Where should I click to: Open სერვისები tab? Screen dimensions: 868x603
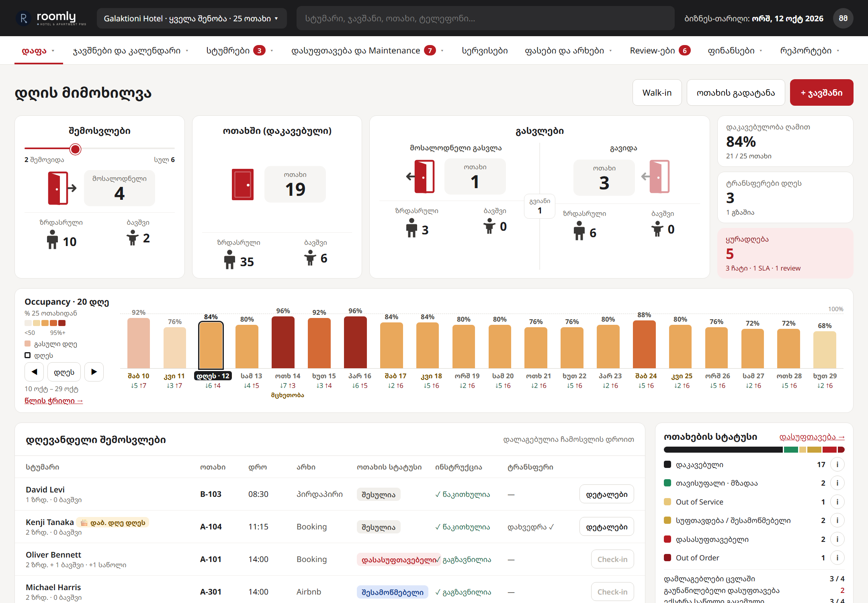pyautogui.click(x=485, y=51)
